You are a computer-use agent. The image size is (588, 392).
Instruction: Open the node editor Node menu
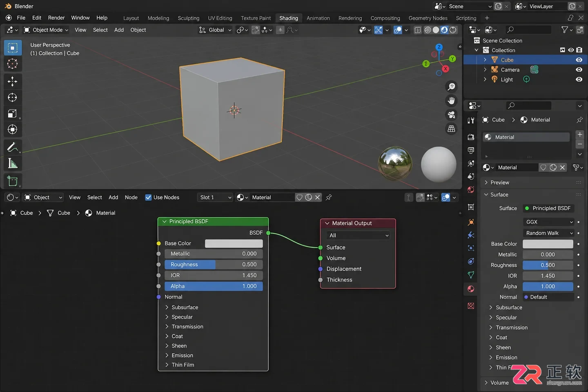(131, 197)
